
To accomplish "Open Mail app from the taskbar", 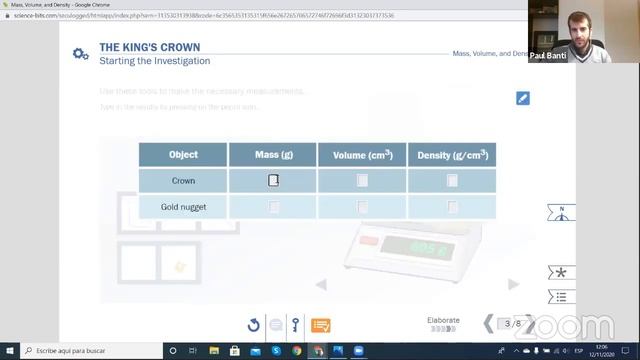I will point(256,351).
